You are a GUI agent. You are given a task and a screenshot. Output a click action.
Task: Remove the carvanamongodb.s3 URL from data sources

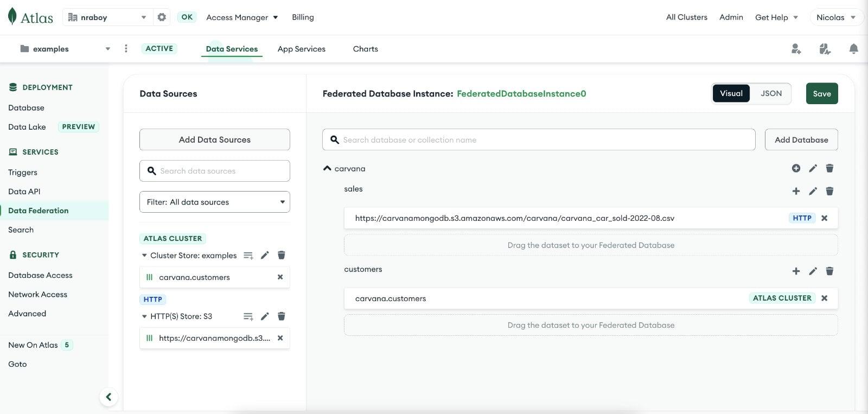pos(280,338)
